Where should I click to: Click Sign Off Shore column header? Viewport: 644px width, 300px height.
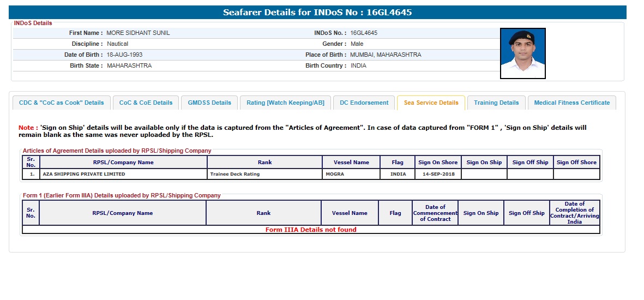(x=576, y=163)
